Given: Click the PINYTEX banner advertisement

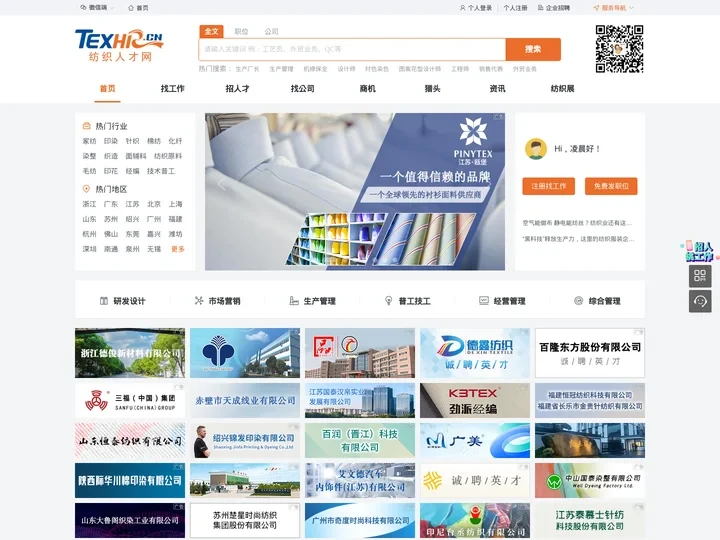Looking at the screenshot, I should [355, 191].
